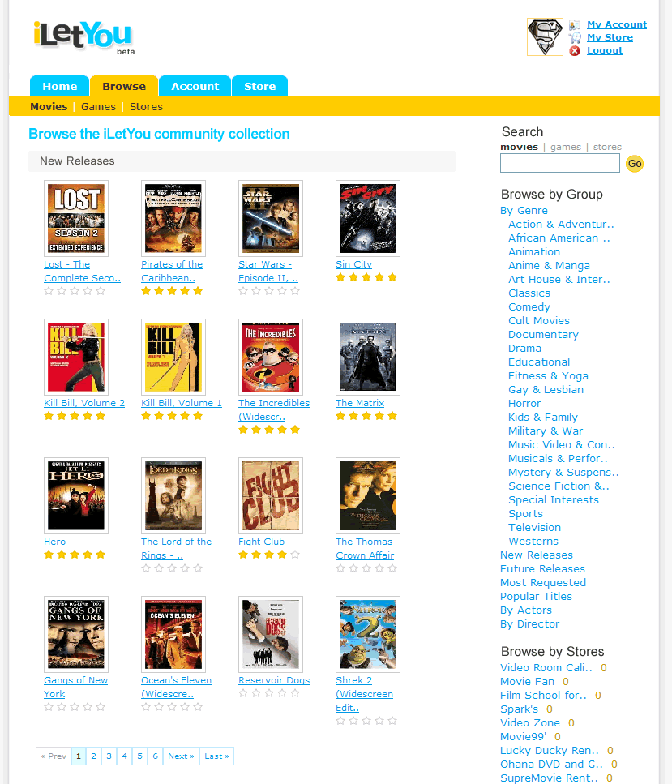The image size is (672, 784).
Task: Click the Reservoir Dogs title link
Action: point(274,680)
